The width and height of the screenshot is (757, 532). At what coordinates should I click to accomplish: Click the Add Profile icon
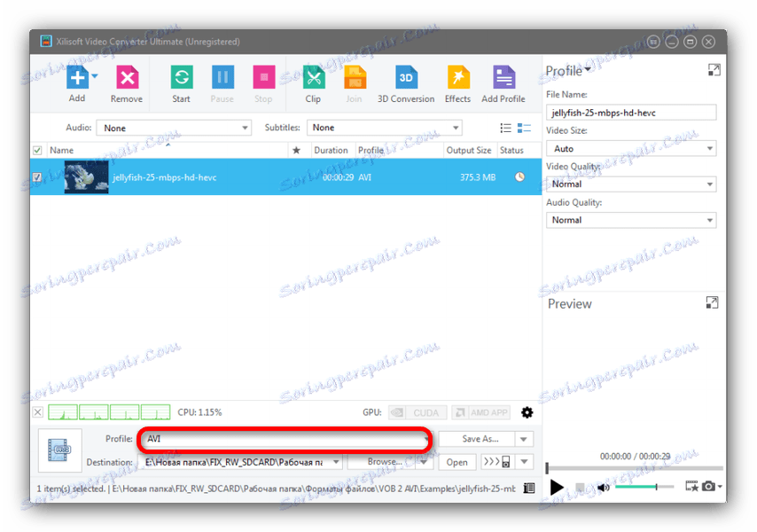[x=503, y=77]
